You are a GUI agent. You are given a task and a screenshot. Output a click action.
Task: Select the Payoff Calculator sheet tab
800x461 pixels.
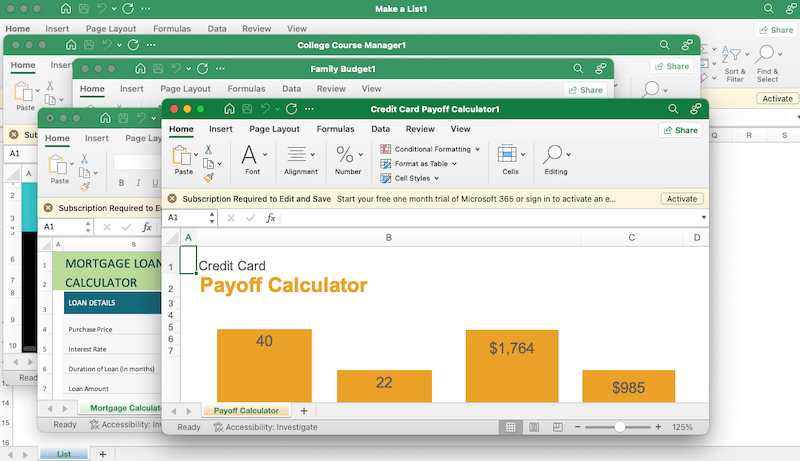coord(246,410)
